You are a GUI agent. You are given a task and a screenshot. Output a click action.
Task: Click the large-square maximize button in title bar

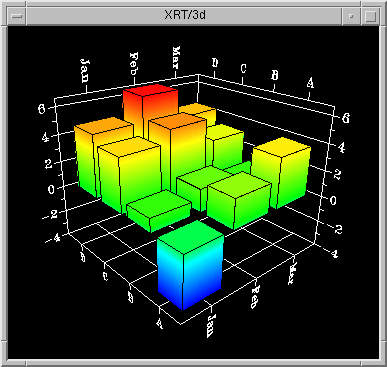pyautogui.click(x=371, y=16)
